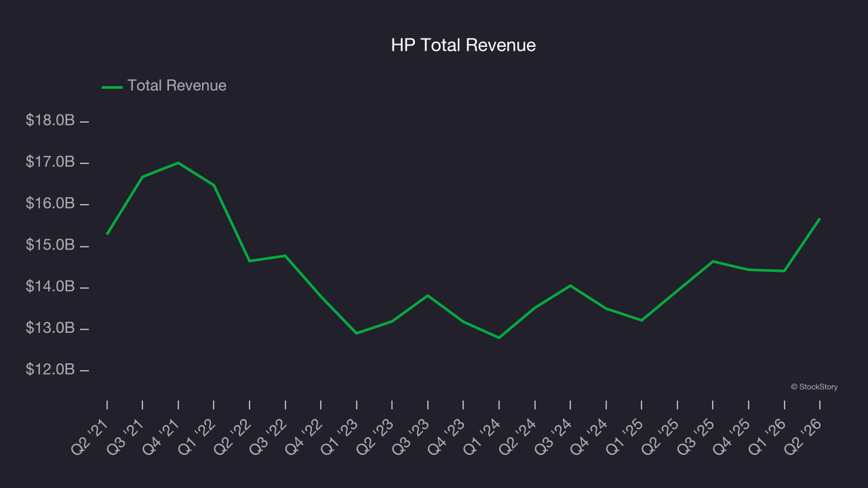Click the Q1 '22 x-axis label
This screenshot has width=868, height=488.
197,436
